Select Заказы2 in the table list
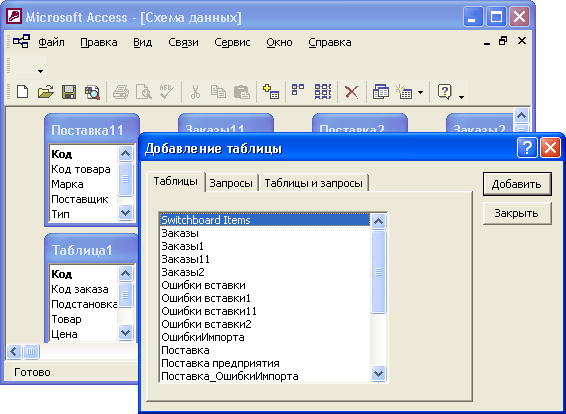 click(265, 272)
